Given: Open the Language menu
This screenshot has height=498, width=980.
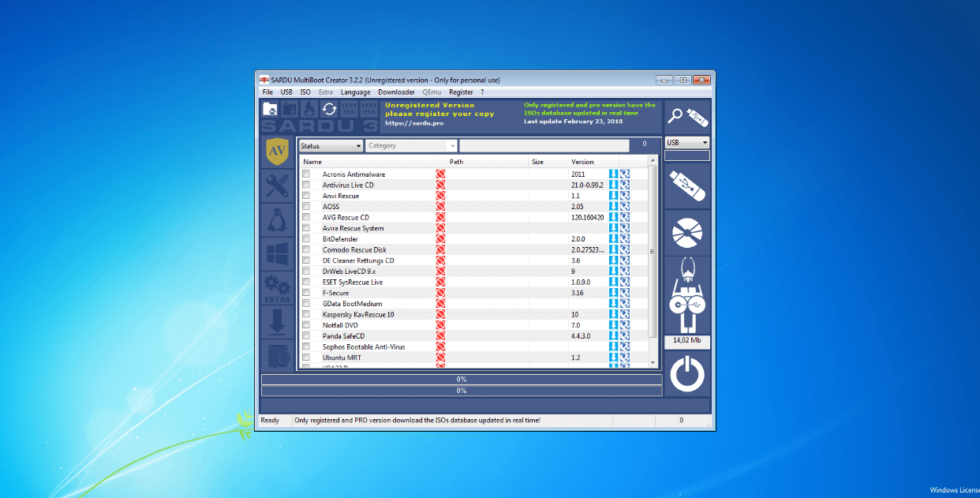Looking at the screenshot, I should (x=355, y=92).
